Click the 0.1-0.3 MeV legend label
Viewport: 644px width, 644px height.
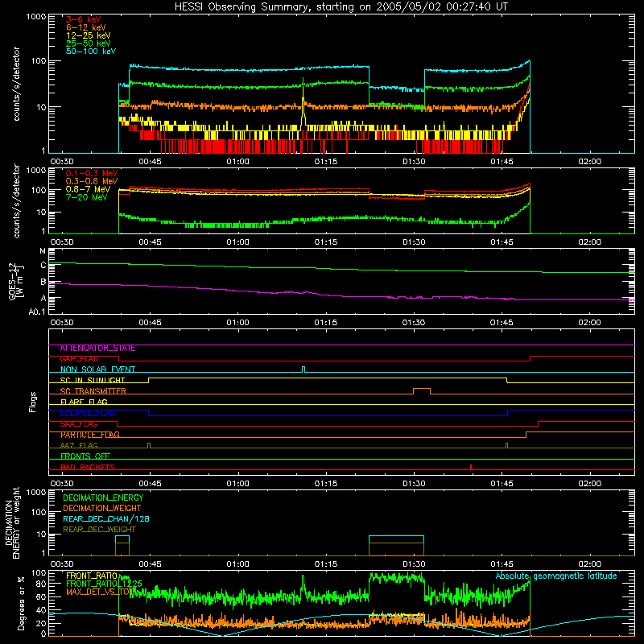pos(92,173)
